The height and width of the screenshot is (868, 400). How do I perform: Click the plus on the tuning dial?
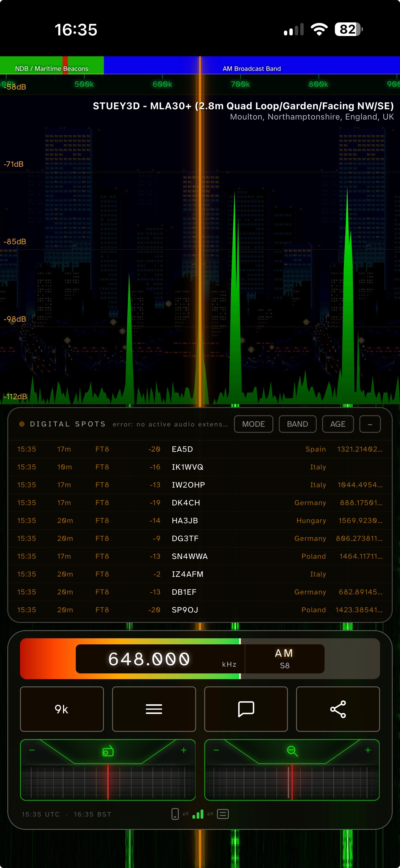point(184,750)
